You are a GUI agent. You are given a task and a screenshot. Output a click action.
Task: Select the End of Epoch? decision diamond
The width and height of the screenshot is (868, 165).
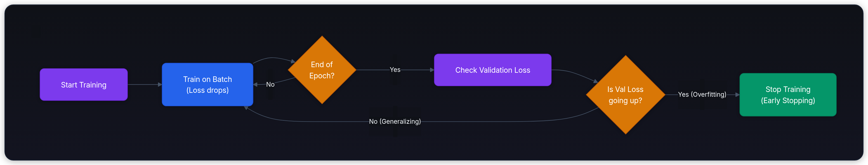322,70
